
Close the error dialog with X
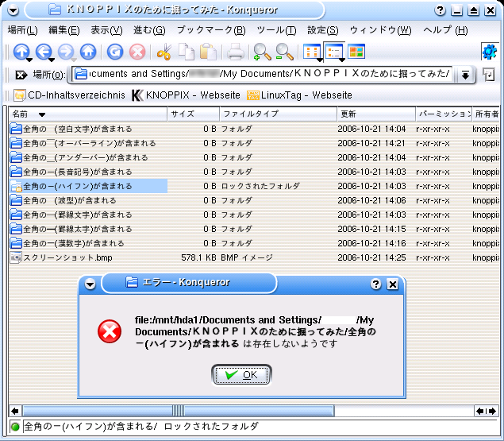[392, 284]
